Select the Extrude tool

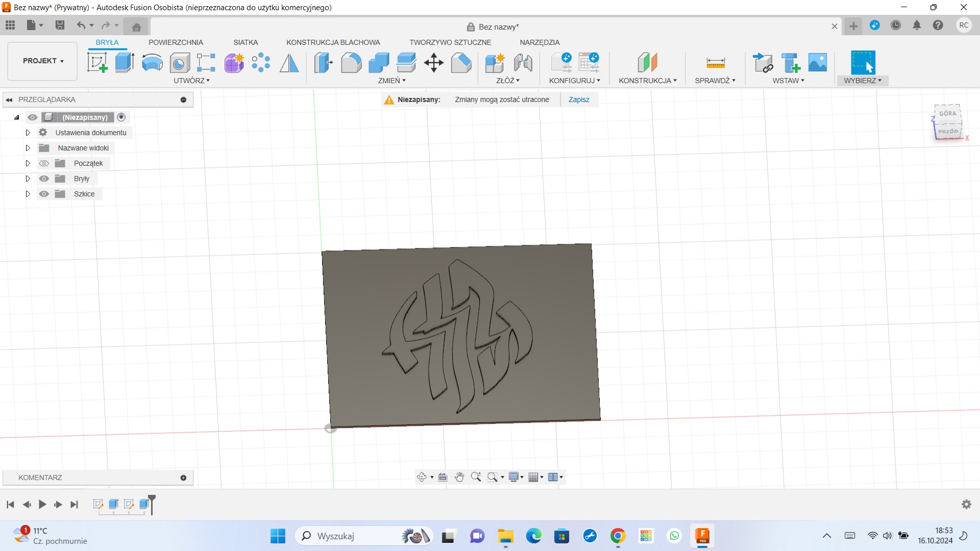point(125,63)
